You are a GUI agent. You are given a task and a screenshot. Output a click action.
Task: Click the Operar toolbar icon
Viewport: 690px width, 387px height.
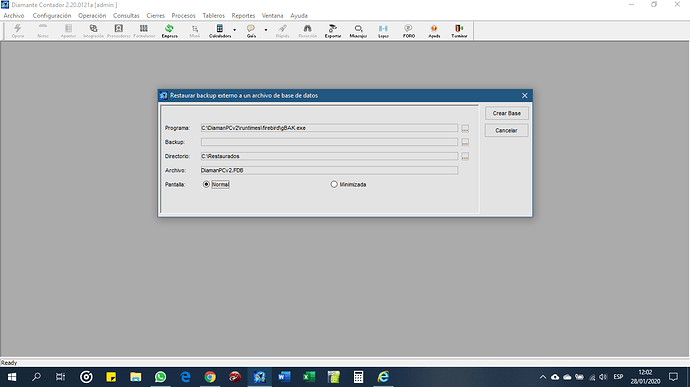tap(18, 31)
